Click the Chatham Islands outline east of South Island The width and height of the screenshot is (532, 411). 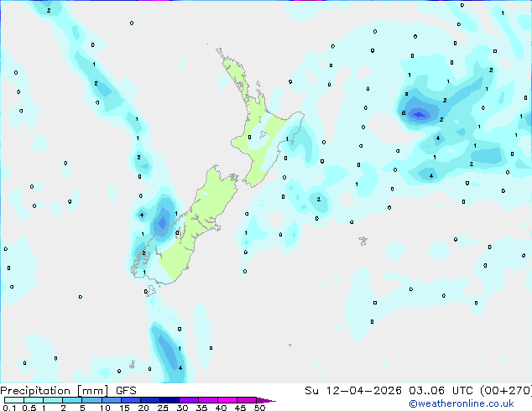[363, 241]
